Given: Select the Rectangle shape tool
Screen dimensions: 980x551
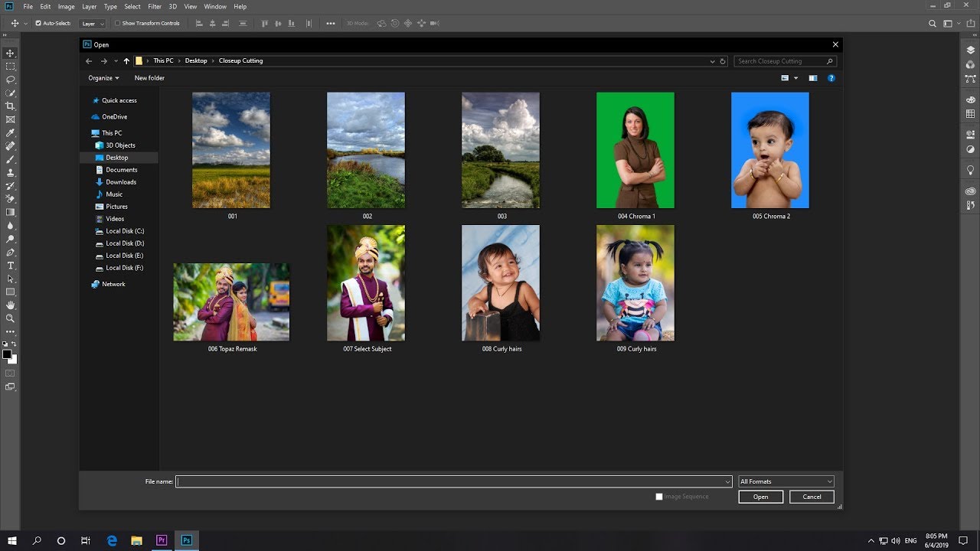Looking at the screenshot, I should pyautogui.click(x=10, y=292).
